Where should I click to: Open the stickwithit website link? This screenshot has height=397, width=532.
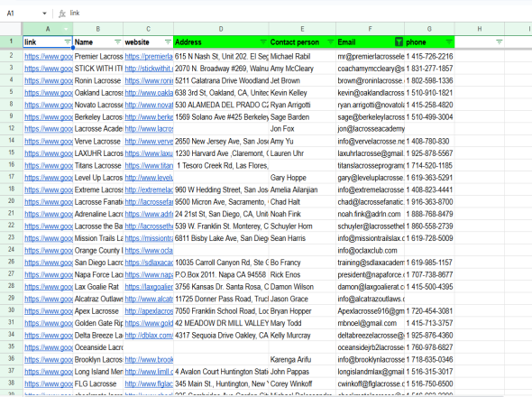(149, 69)
